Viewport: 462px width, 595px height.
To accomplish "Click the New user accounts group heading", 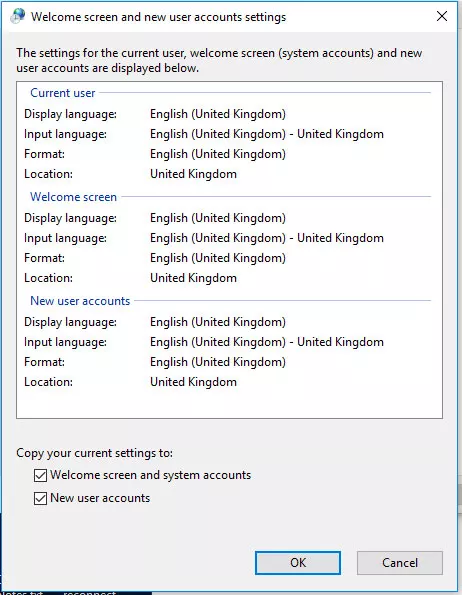I will (x=80, y=301).
